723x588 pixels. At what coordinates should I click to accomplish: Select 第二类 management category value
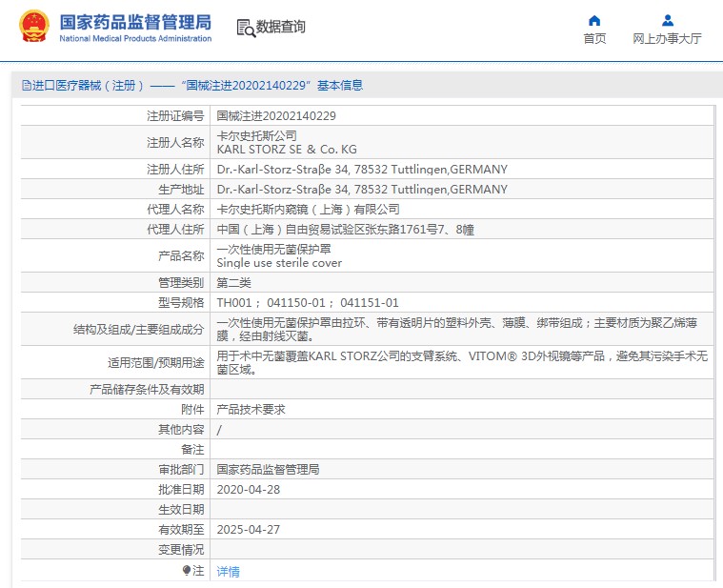(x=233, y=282)
